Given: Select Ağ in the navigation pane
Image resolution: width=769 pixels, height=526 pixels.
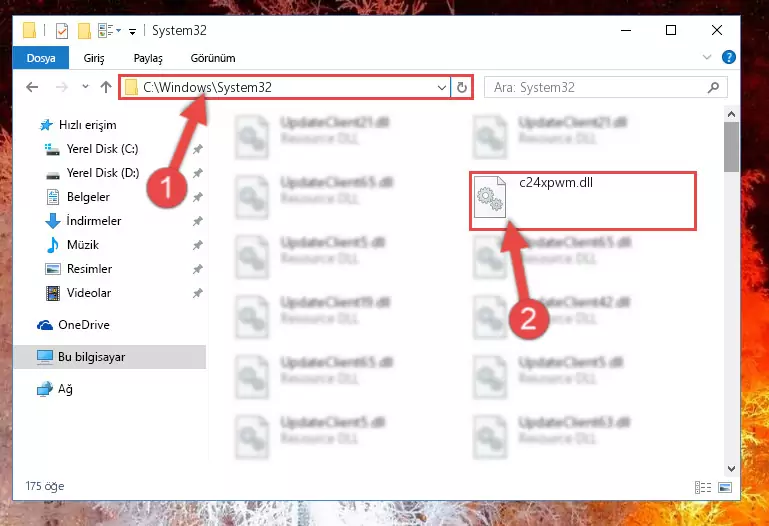Looking at the screenshot, I should click(x=65, y=389).
